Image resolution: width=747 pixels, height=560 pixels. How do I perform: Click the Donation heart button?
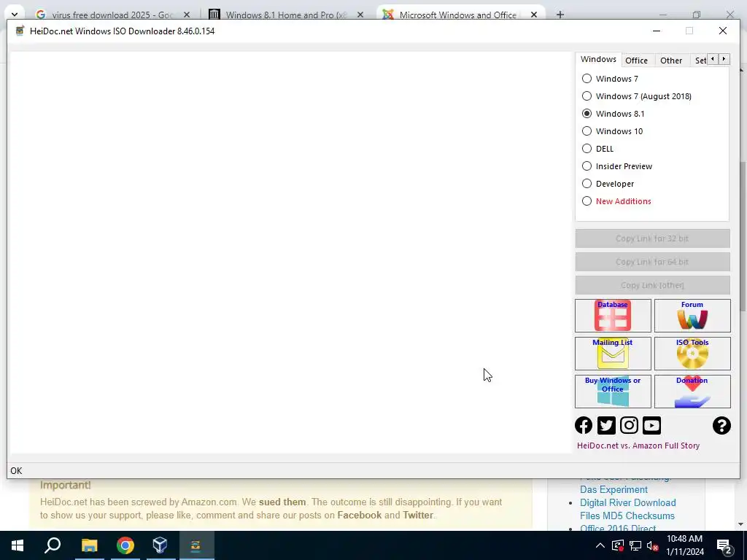[x=692, y=392]
